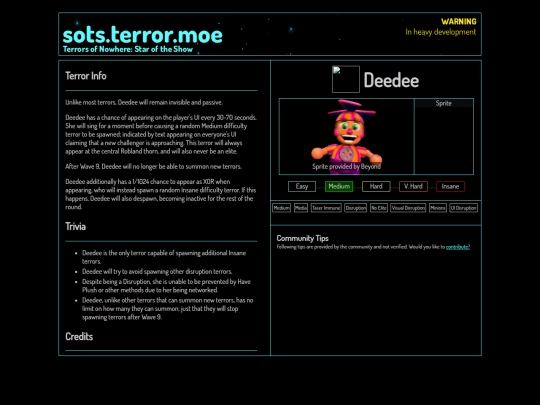The image size is (540, 405).
Task: Click the WARNING notice text
Action: tap(459, 21)
